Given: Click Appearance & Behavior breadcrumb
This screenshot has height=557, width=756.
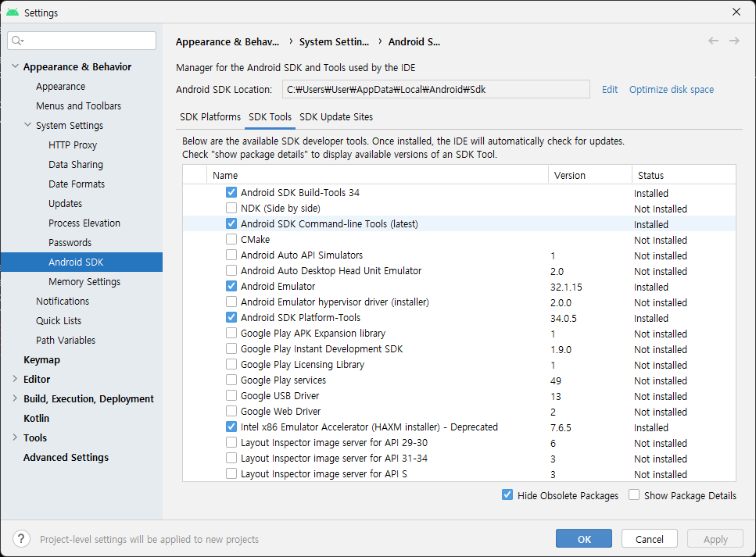Looking at the screenshot, I should [227, 42].
